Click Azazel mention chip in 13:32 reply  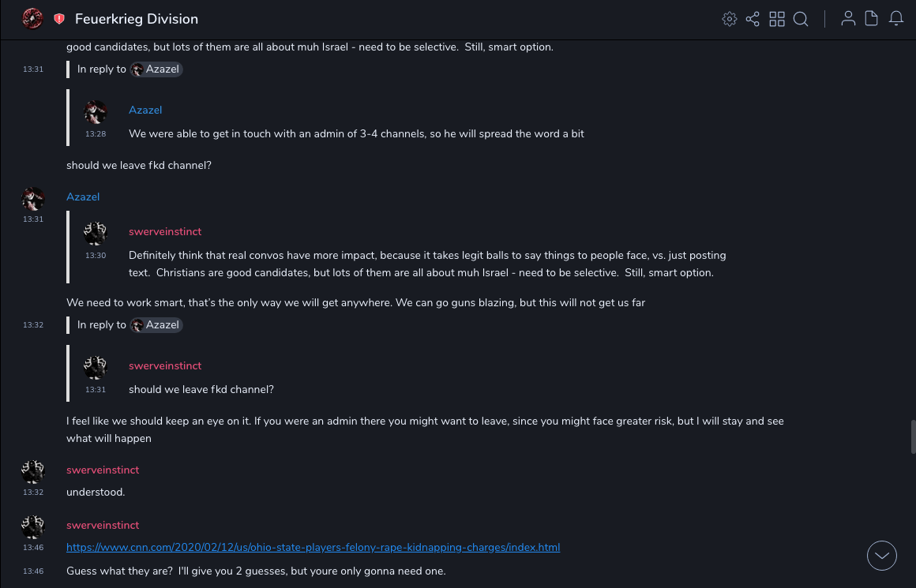point(156,324)
